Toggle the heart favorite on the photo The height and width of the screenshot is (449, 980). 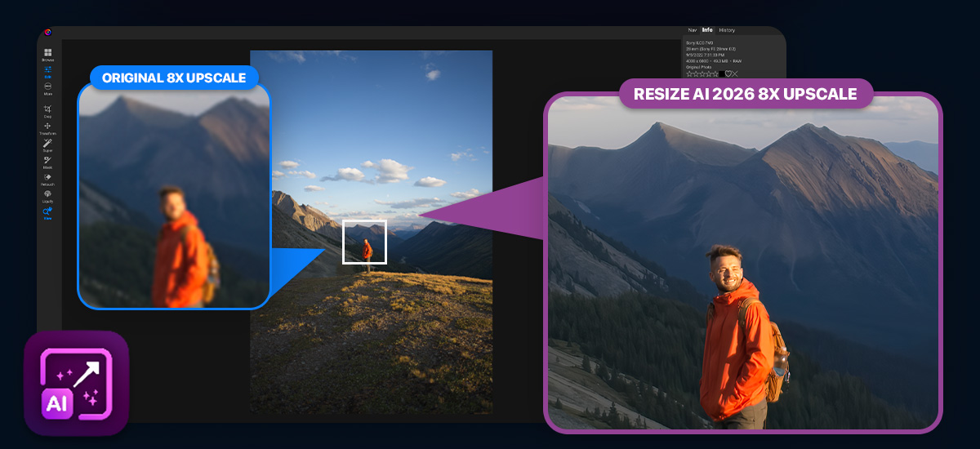(x=728, y=73)
